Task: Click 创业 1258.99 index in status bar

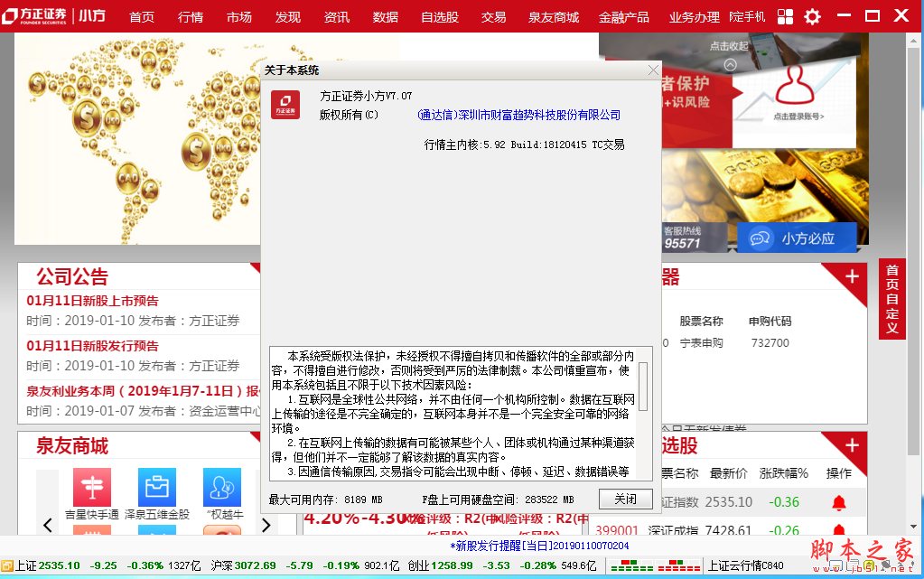Action: tap(441, 566)
